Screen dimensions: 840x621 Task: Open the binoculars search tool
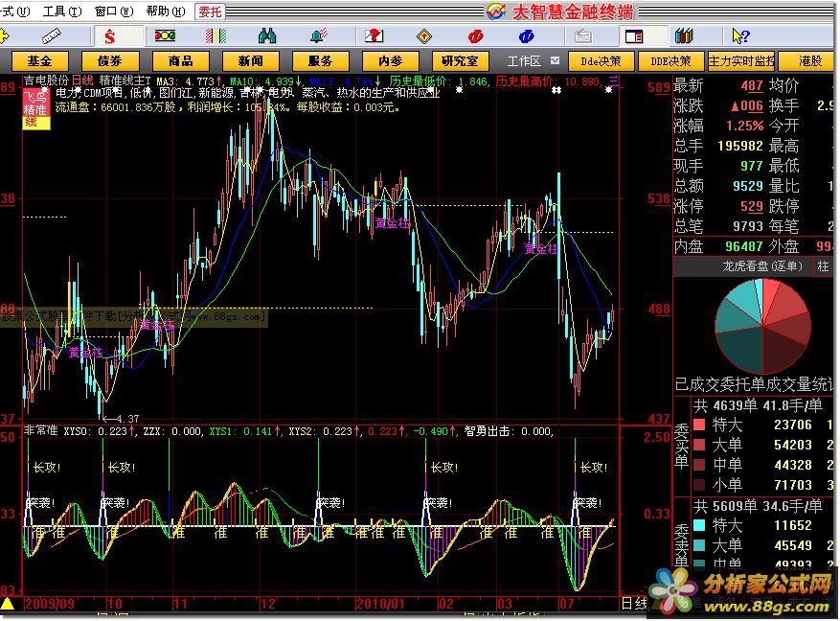tap(267, 35)
